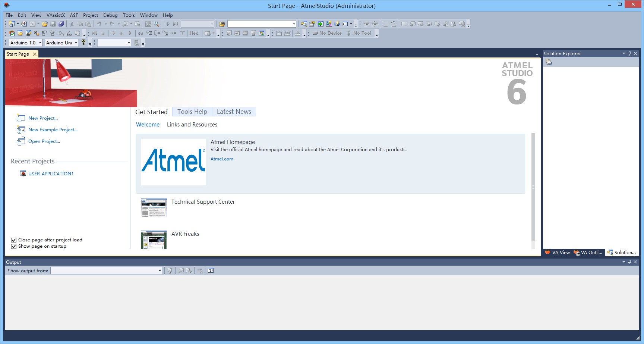Click the Hex display toolbar button

(x=194, y=33)
